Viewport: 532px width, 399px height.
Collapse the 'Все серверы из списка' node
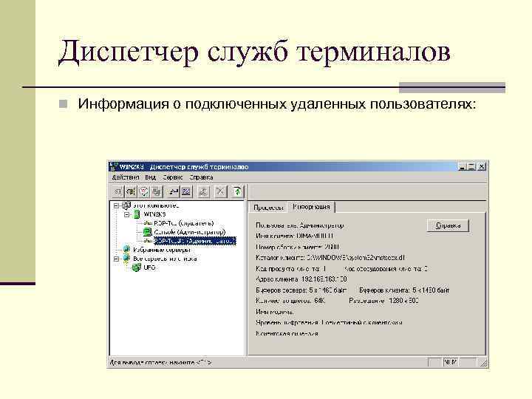tap(117, 259)
